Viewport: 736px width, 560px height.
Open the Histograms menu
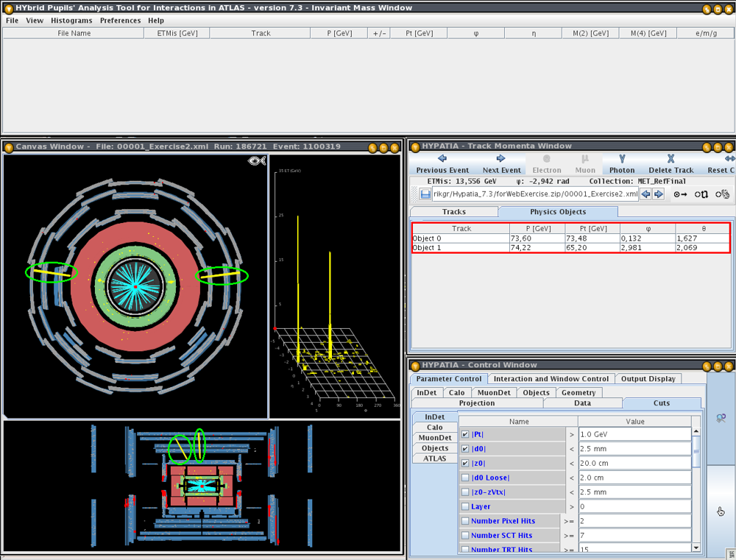[71, 21]
